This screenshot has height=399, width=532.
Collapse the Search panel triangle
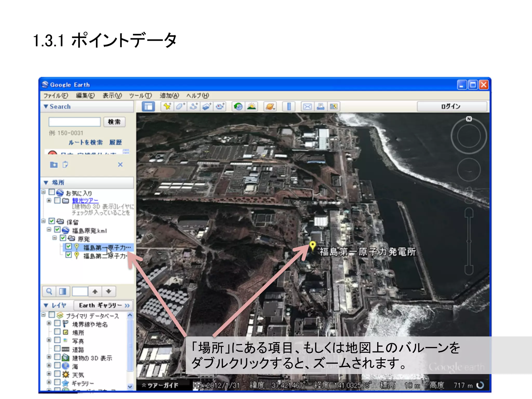[x=46, y=107]
